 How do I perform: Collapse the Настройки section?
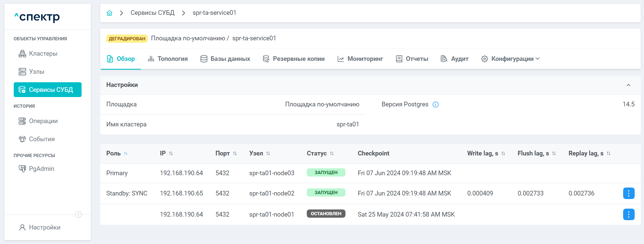coord(628,85)
